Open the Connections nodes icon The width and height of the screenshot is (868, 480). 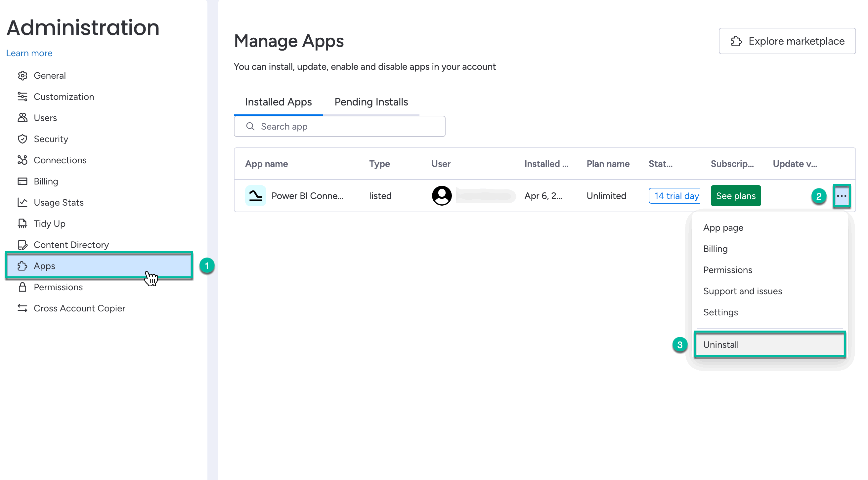click(x=22, y=160)
